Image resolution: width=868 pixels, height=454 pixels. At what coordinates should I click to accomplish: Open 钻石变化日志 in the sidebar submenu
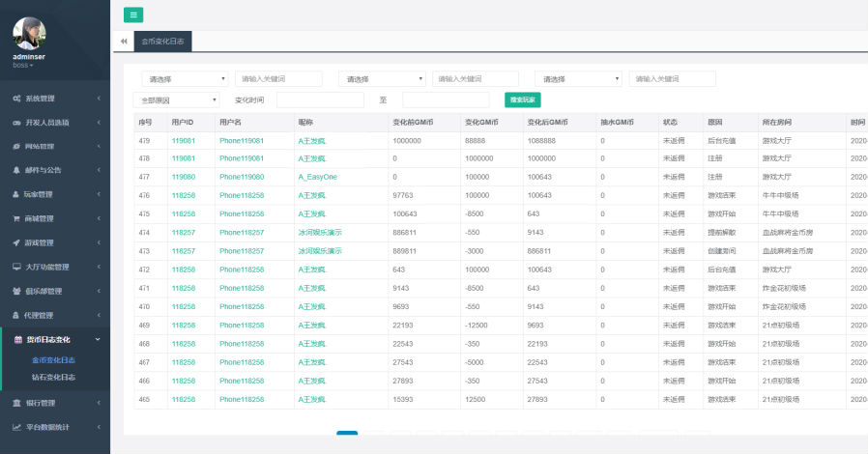pos(53,377)
